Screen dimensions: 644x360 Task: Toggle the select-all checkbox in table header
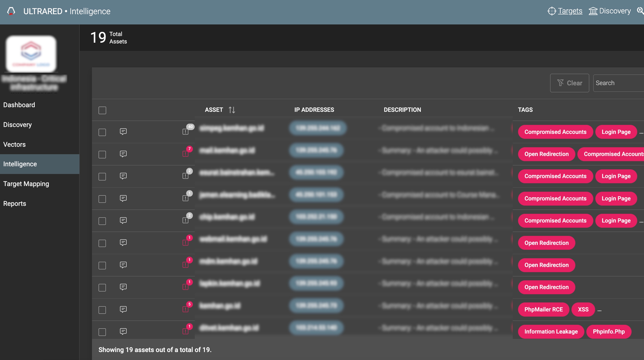(102, 110)
